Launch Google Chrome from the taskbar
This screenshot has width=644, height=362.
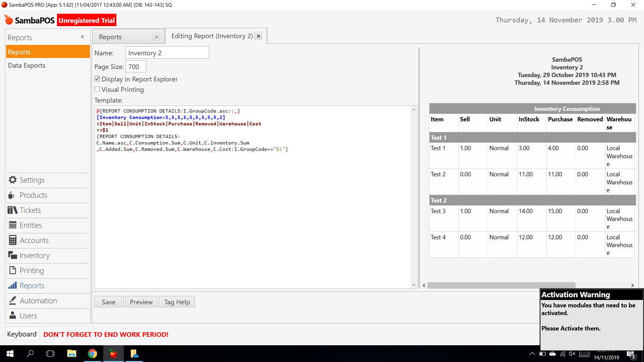point(92,354)
